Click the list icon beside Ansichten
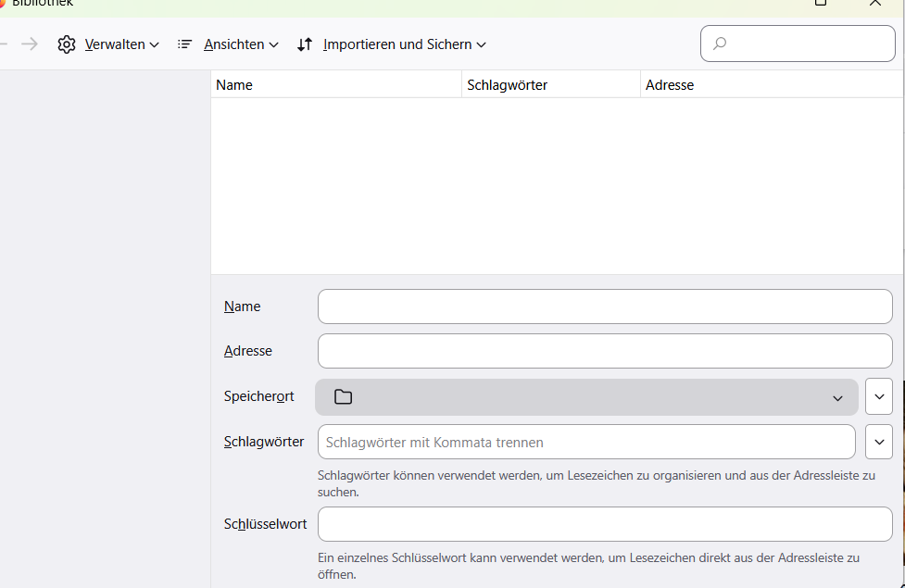Image resolution: width=905 pixels, height=588 pixels. tap(185, 44)
